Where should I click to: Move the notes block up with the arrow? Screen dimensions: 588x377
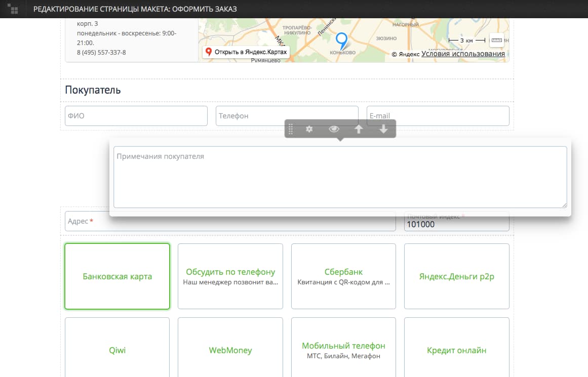[359, 130]
